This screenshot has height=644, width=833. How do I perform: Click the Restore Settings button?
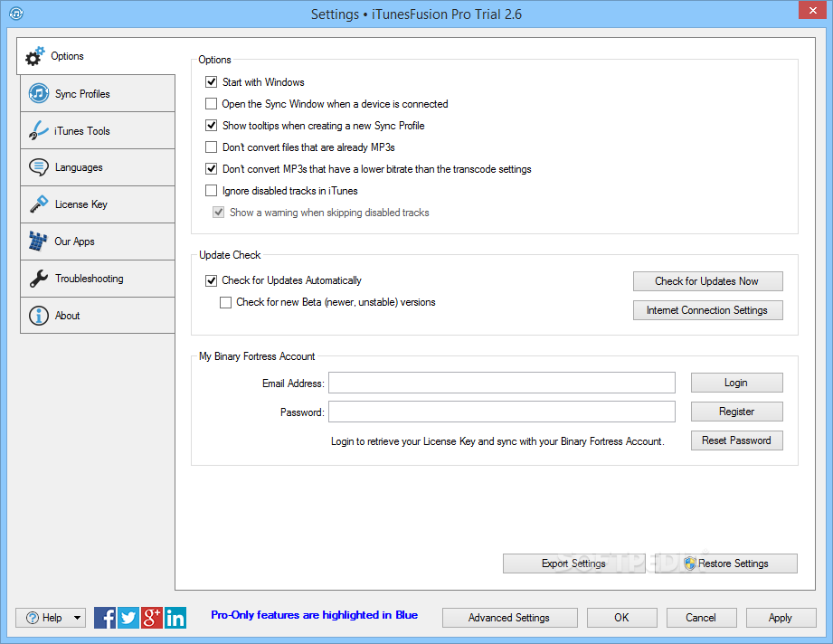pos(725,563)
